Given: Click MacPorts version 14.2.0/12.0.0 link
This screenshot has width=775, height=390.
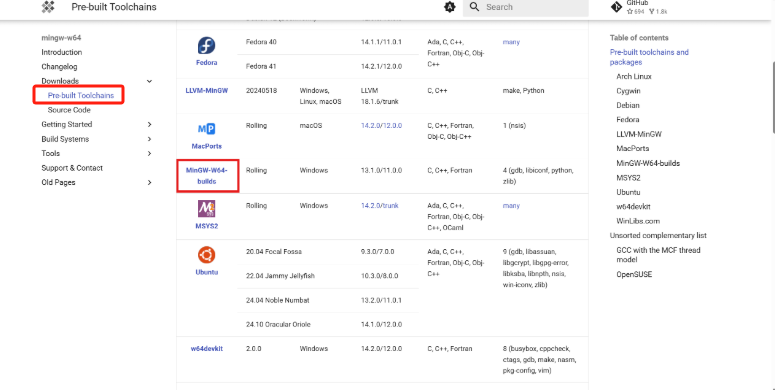Looking at the screenshot, I should [x=381, y=126].
